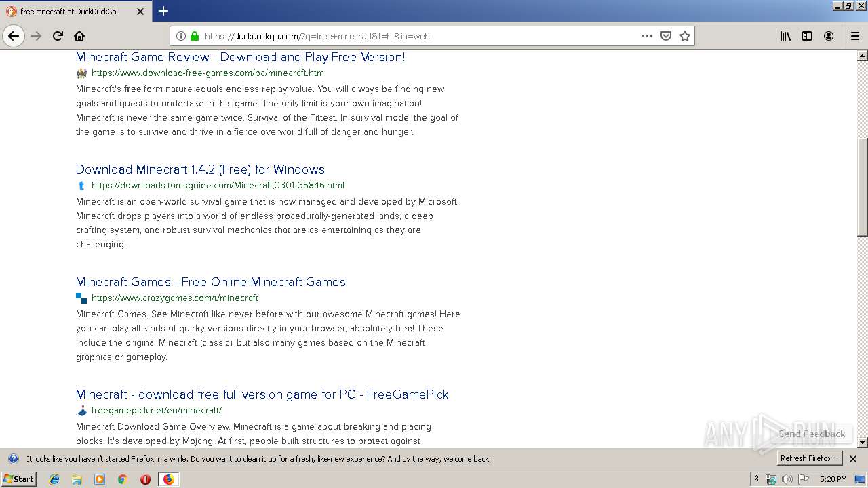Open 'Minecraft Games - Free Online Minecraft Games'

click(211, 282)
